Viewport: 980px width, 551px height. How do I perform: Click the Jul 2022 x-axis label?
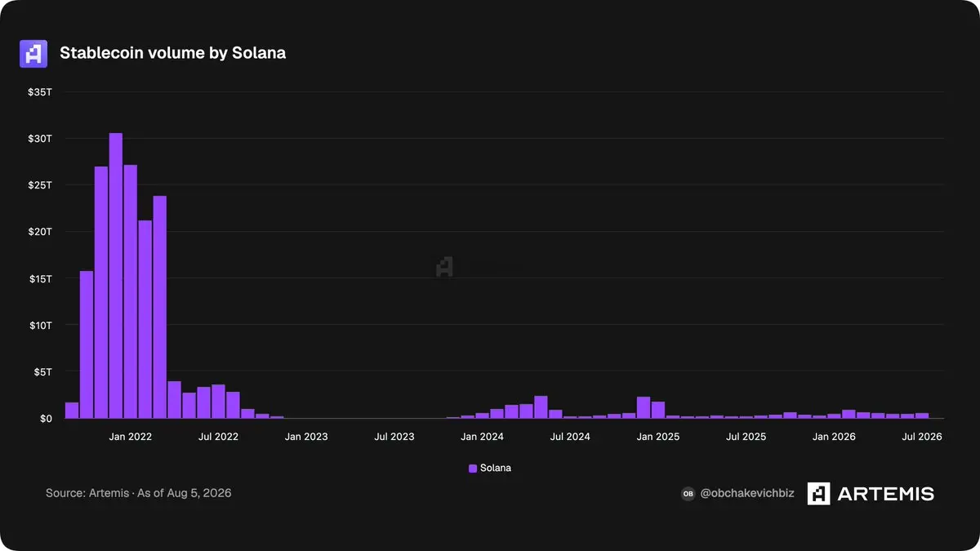[x=219, y=437]
